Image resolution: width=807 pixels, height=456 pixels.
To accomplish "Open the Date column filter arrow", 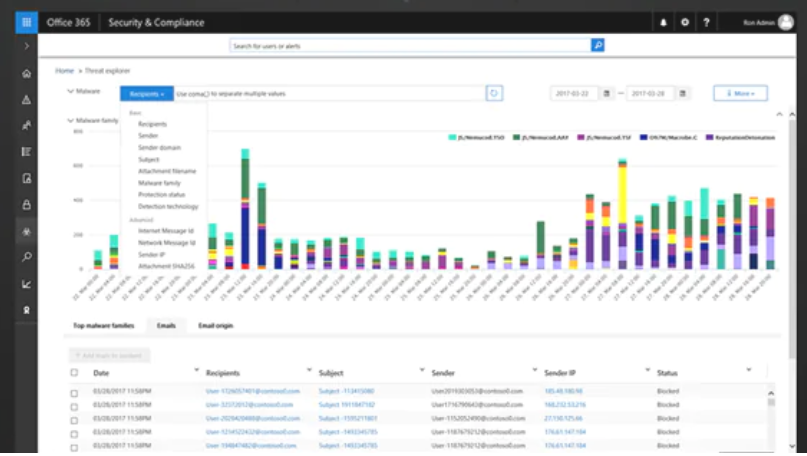I will (x=196, y=370).
